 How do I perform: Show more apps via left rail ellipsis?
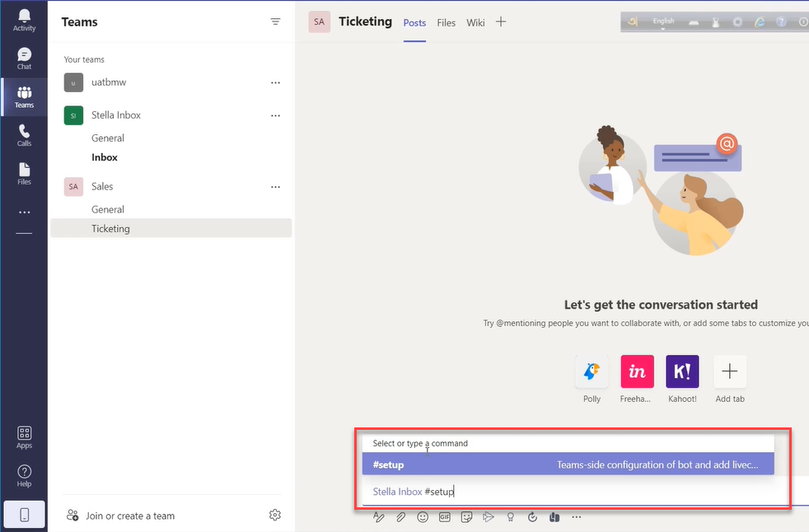click(24, 212)
